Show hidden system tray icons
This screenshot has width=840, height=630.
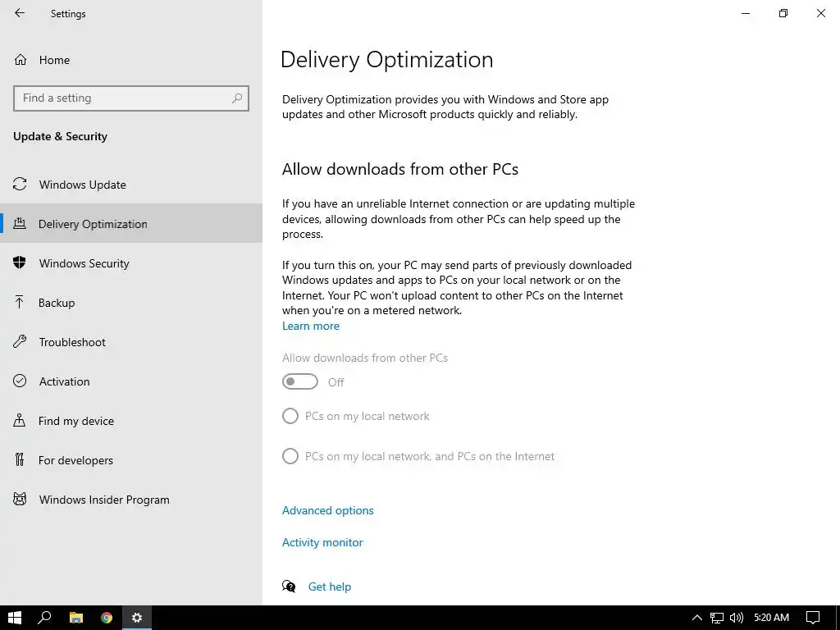click(x=697, y=618)
